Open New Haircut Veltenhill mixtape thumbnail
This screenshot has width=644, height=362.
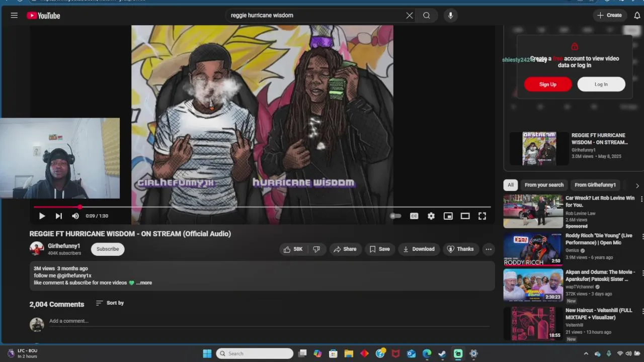tap(533, 323)
